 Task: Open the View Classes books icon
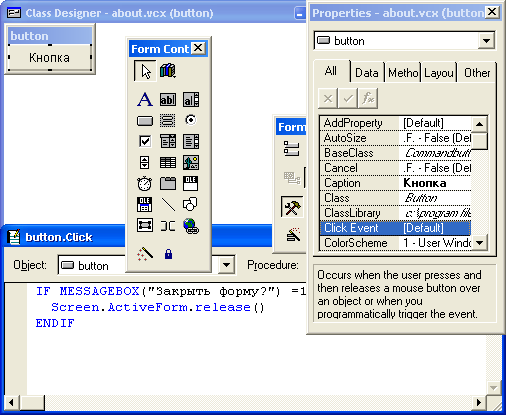point(168,71)
